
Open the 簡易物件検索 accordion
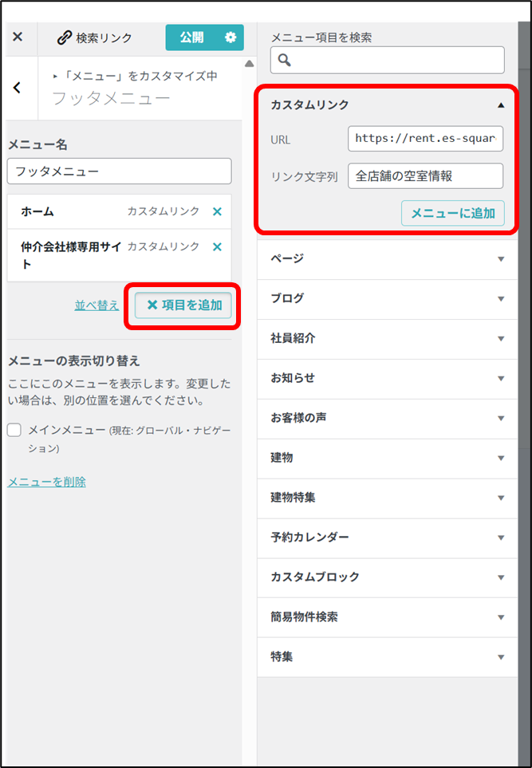click(x=500, y=617)
